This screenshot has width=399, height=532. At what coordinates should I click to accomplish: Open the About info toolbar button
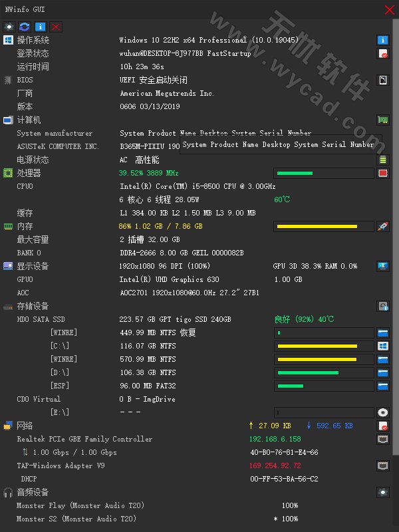(40, 27)
